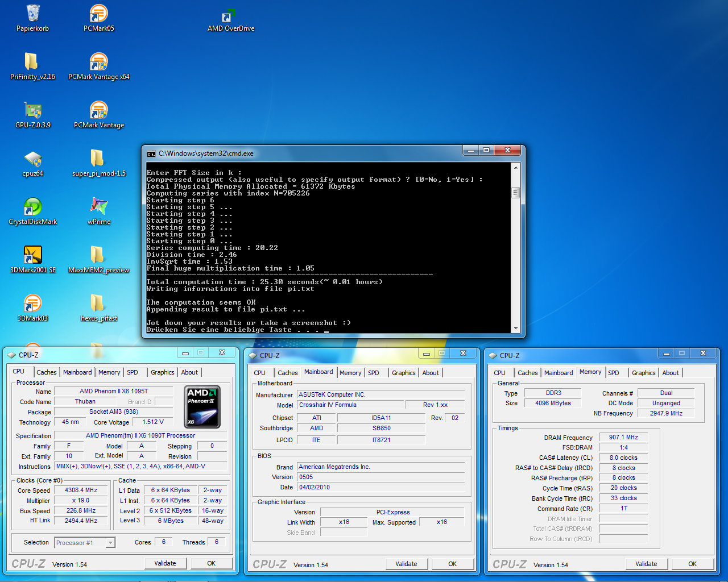Launch 3DMark2001 SE shortcut
The width and height of the screenshot is (728, 582).
(x=33, y=260)
